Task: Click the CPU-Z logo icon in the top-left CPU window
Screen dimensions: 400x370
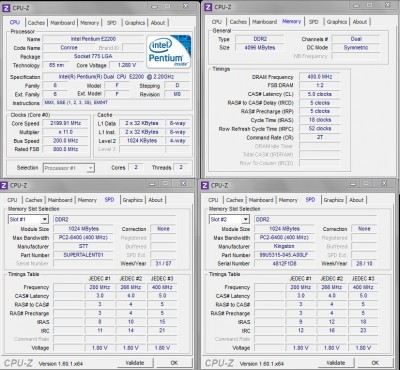Action: pyautogui.click(x=6, y=8)
